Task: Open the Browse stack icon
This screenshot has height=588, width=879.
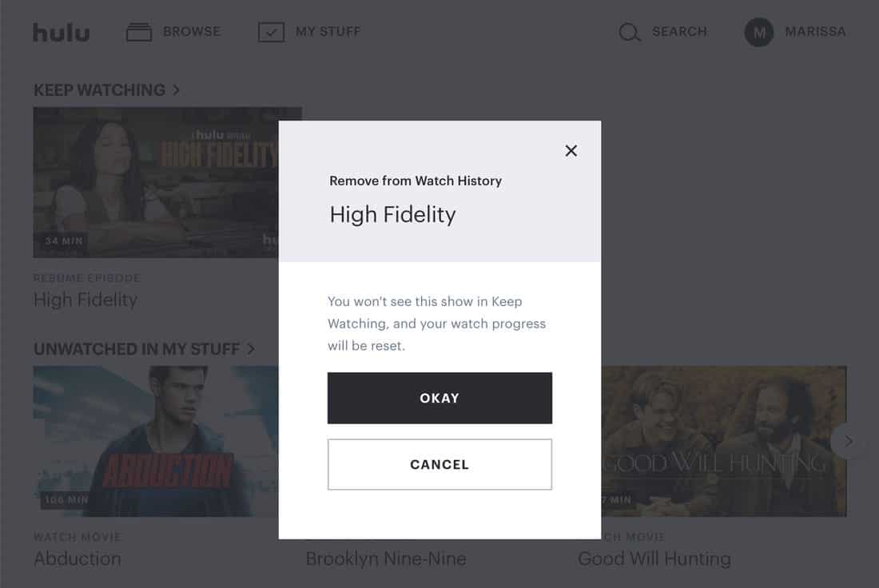Action: (139, 33)
